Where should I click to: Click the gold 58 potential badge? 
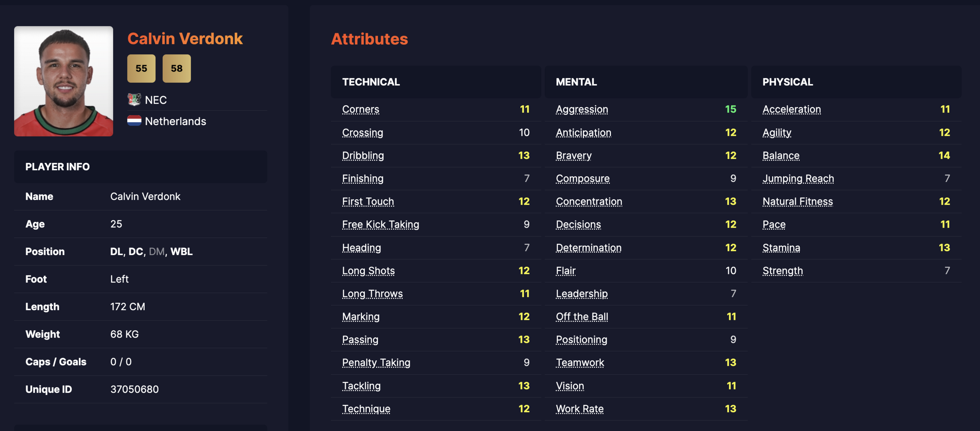click(x=176, y=68)
